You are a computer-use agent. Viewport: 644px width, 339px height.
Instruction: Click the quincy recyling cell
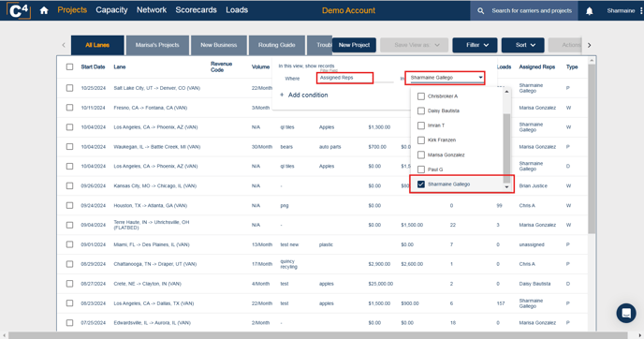point(288,264)
